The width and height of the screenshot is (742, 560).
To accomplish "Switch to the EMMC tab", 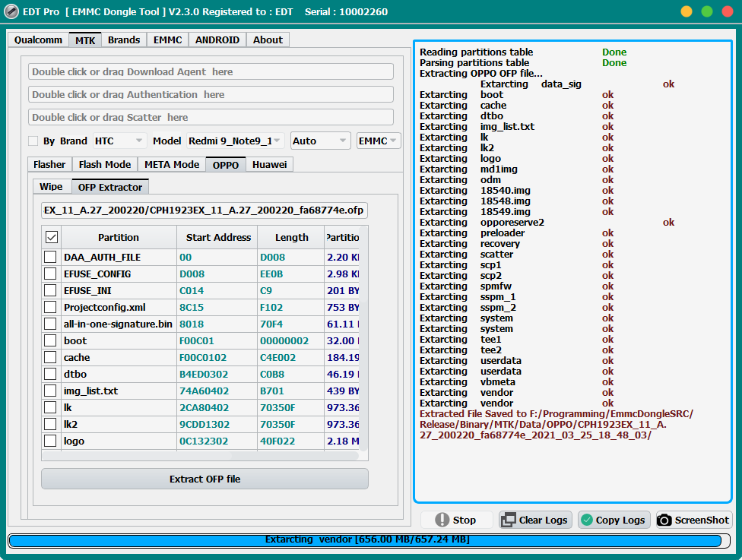I will [x=167, y=40].
